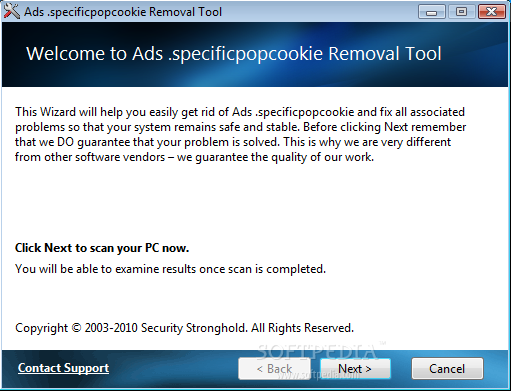Screen dimensions: 511x391
Task: Click the window title bar text
Action: [123, 12]
